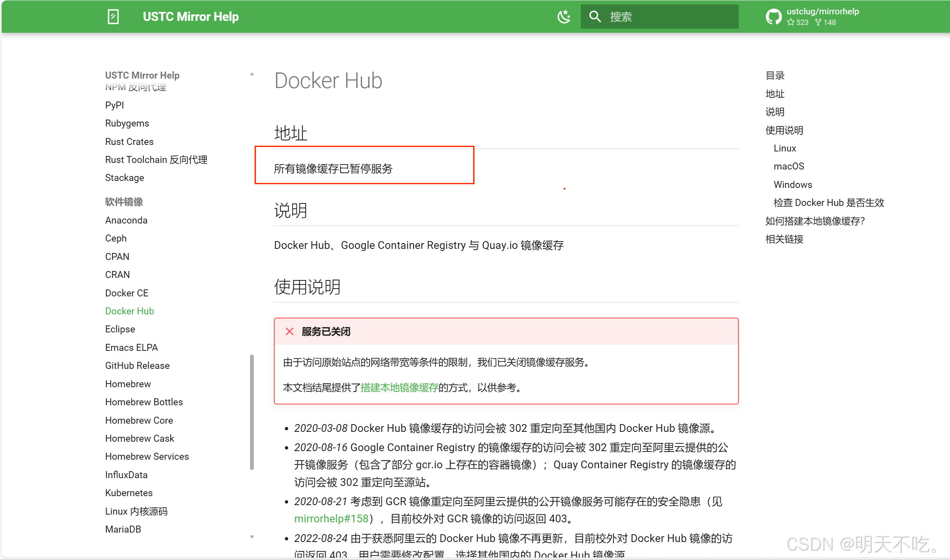950x560 pixels.
Task: Select Homebrew Bottles in the sidebar
Action: [x=144, y=402]
